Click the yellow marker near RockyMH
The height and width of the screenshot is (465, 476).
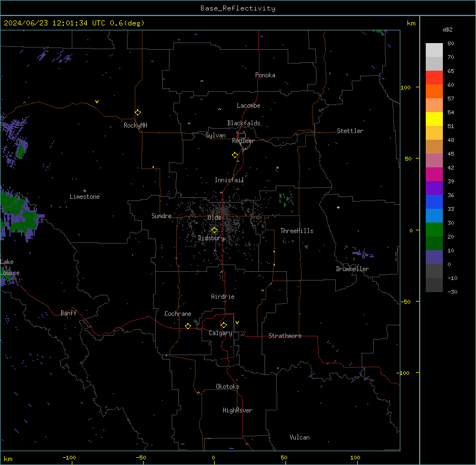[137, 113]
